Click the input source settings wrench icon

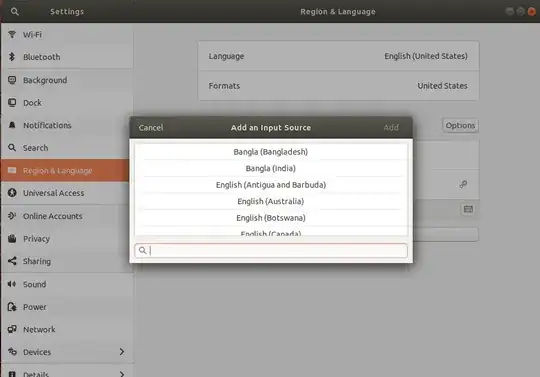click(x=464, y=184)
